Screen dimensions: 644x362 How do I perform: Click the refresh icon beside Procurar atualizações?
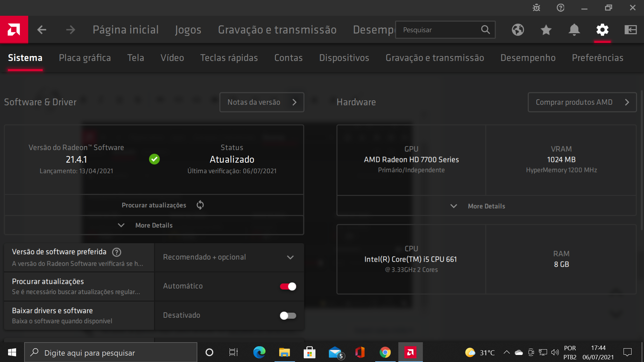click(200, 205)
